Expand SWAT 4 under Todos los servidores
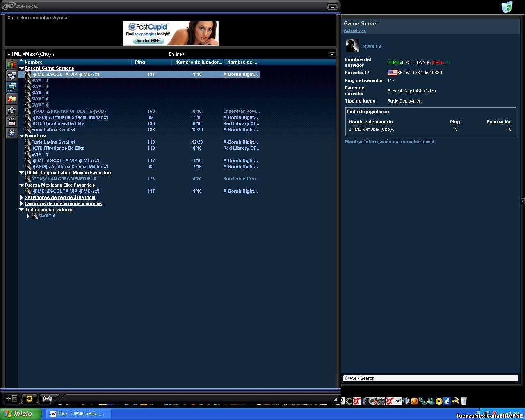The image size is (525, 420). (28, 216)
